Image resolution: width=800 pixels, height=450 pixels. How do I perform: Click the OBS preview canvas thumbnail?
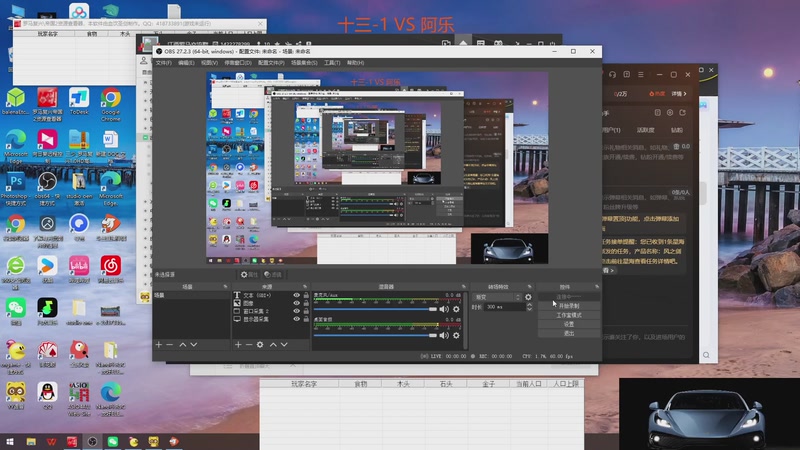(377, 168)
